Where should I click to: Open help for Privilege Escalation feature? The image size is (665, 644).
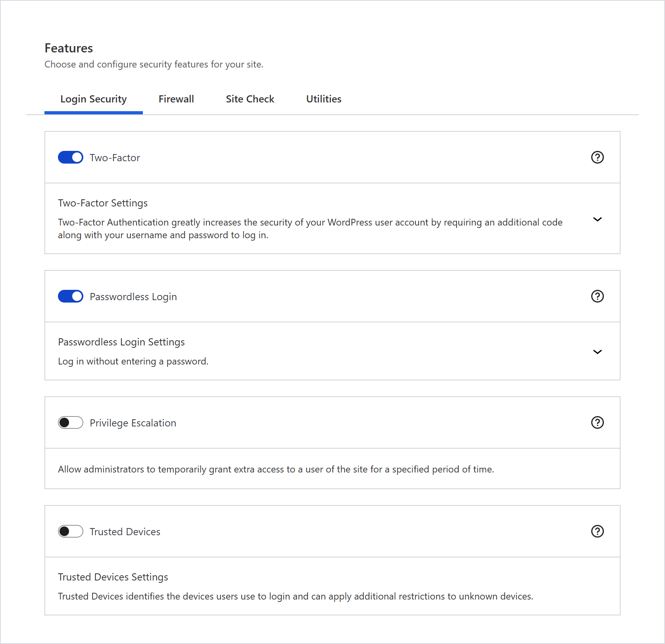tap(597, 422)
